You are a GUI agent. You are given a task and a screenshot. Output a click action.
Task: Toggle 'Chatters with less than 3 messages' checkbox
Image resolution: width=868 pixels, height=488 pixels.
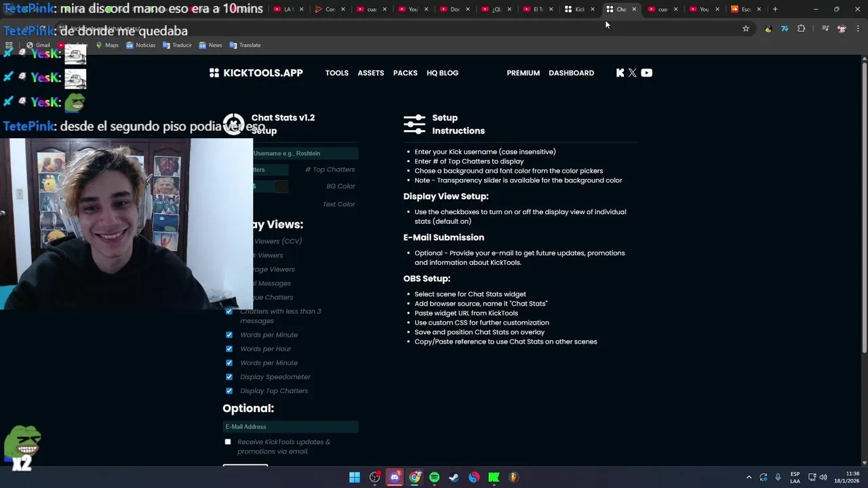pos(229,311)
